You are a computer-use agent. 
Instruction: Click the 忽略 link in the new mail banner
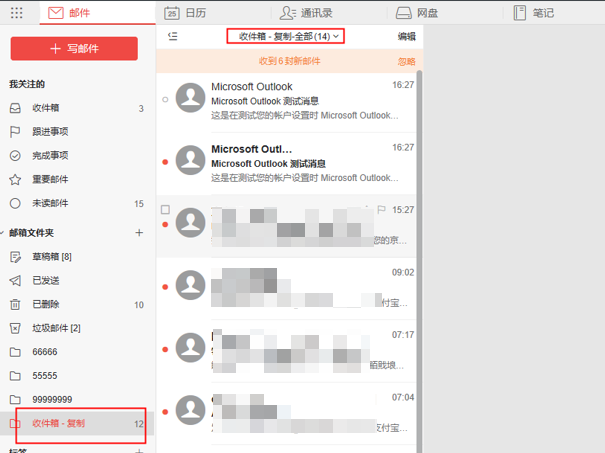tap(406, 61)
